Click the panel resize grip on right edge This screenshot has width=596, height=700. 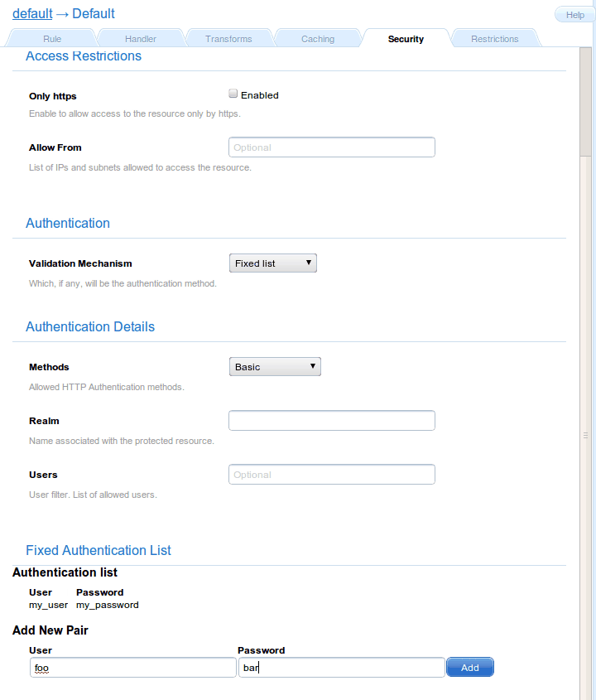[x=585, y=434]
